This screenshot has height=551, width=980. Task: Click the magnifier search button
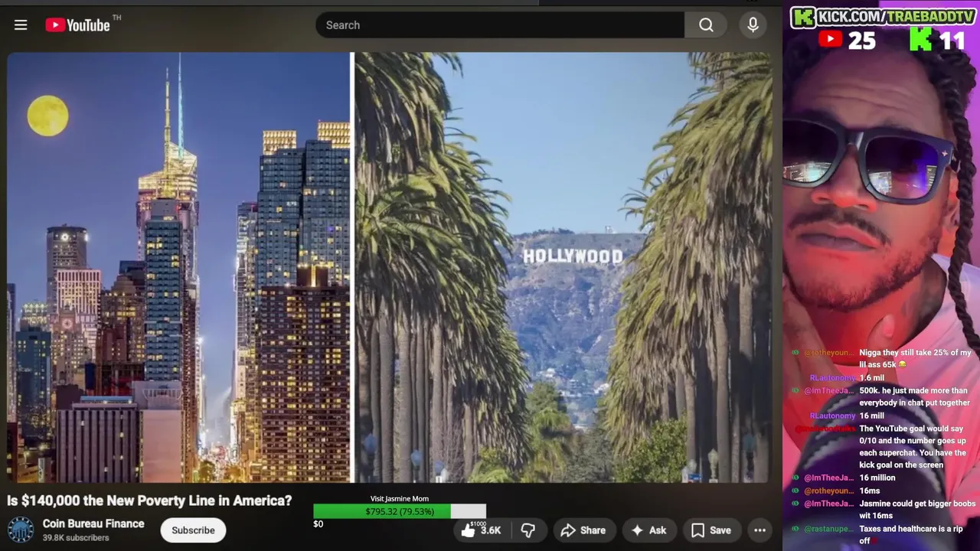tap(706, 25)
